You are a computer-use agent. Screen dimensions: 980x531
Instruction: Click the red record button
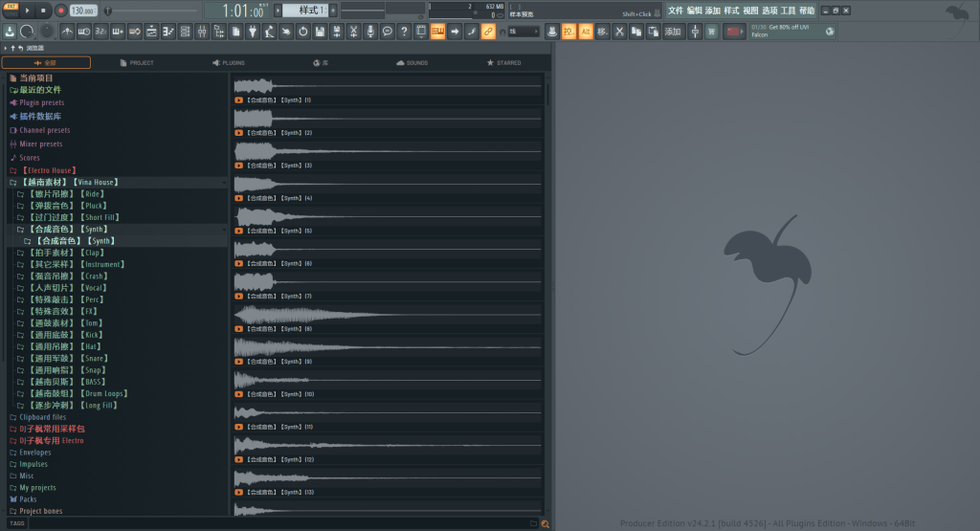(60, 11)
